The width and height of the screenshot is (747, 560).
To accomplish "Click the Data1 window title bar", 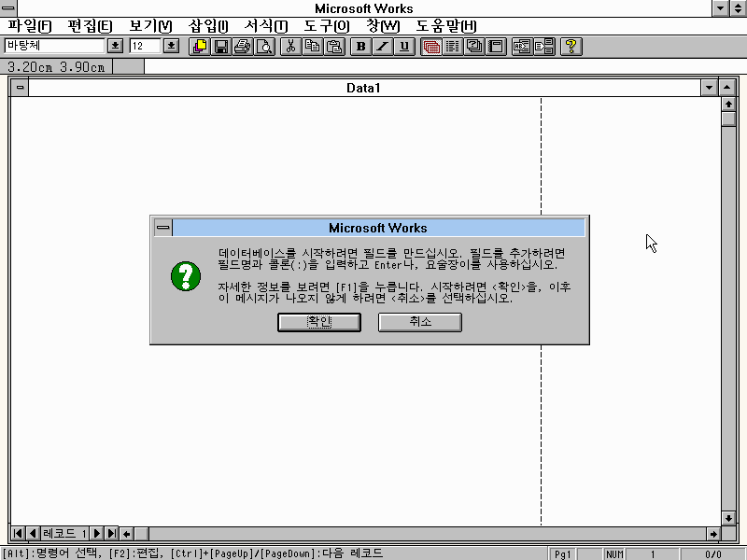I will coord(364,88).
